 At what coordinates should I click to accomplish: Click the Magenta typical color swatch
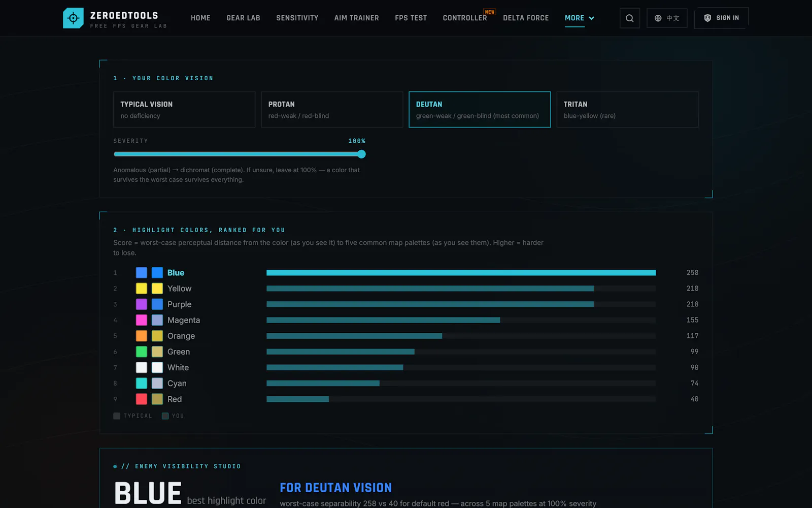(142, 320)
